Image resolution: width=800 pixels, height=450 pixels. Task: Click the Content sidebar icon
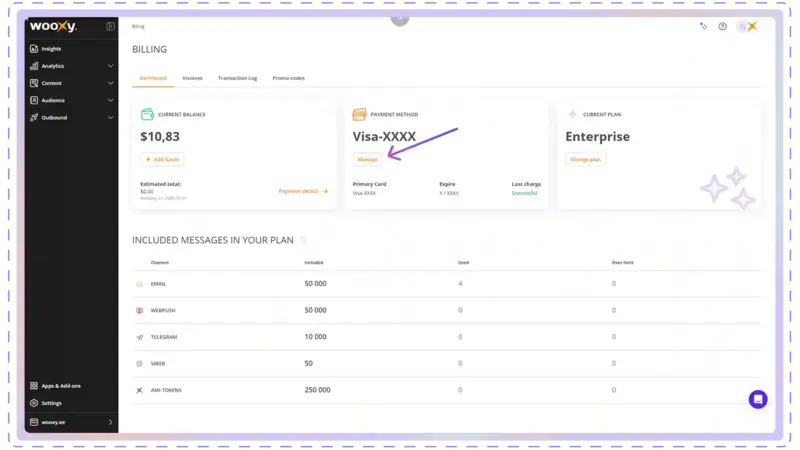point(34,83)
